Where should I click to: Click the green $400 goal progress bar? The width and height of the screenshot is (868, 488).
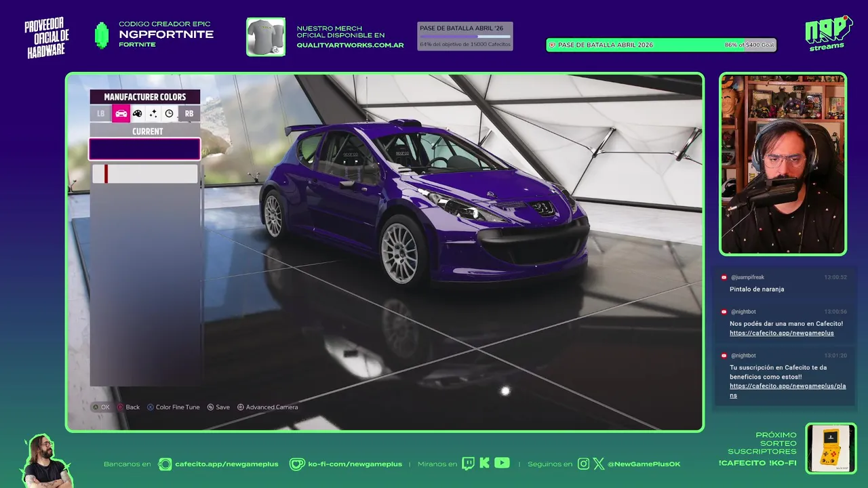[x=661, y=45]
